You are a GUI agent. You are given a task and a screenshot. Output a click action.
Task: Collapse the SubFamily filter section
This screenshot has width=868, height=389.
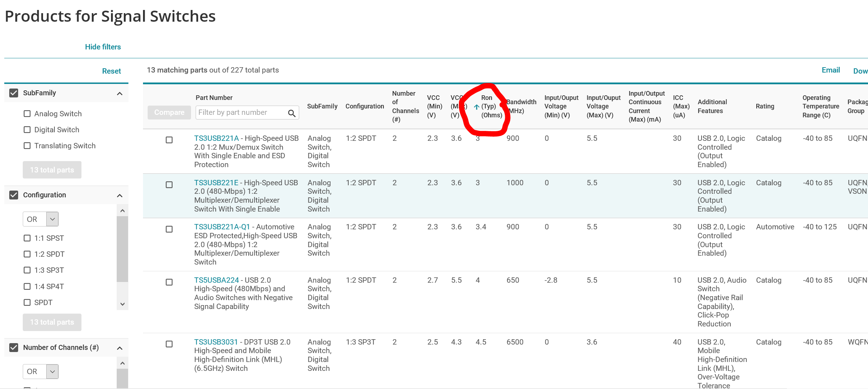point(120,94)
